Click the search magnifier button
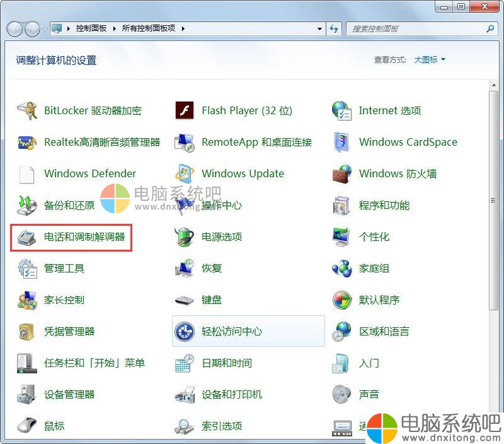The width and height of the screenshot is (504, 444). click(x=490, y=28)
